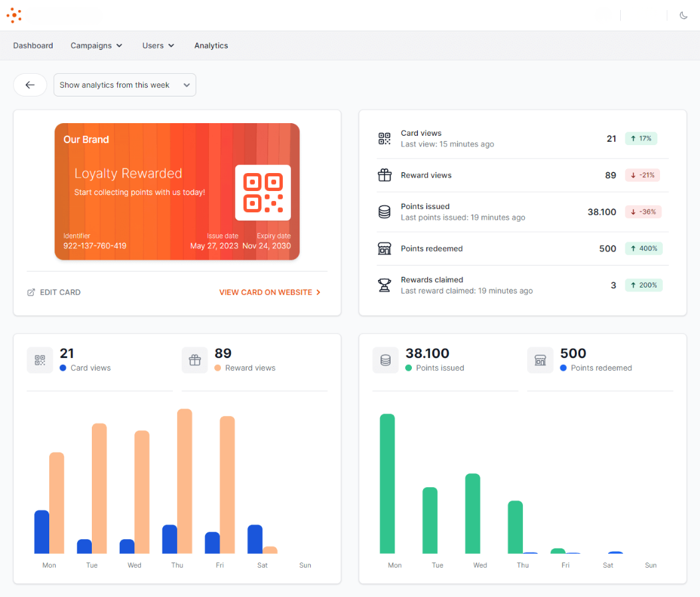Expand the Users menu

158,46
